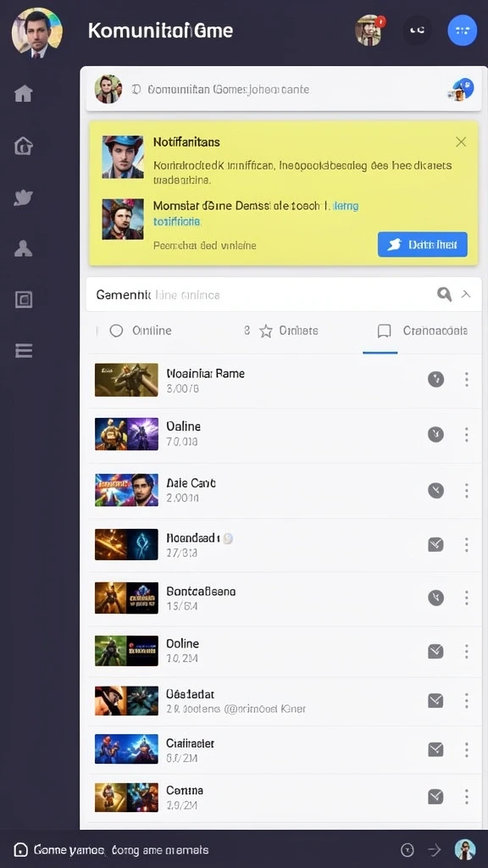Select the Daline list entry
The height and width of the screenshot is (868, 488).
283,434
